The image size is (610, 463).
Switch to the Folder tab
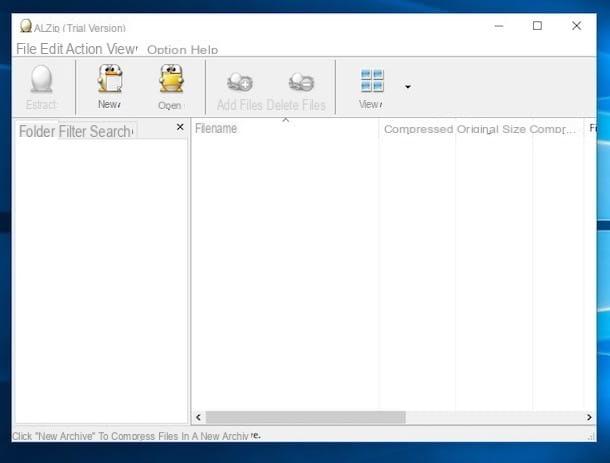pos(37,131)
